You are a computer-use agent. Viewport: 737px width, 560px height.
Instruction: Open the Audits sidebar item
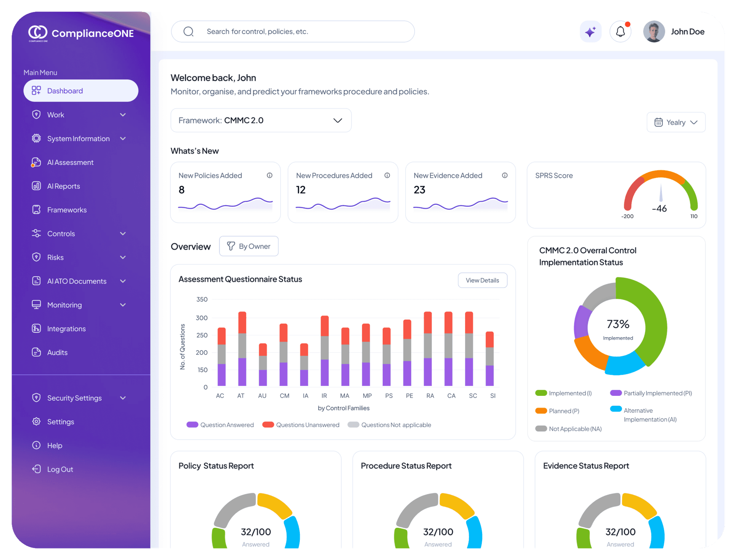pyautogui.click(x=57, y=352)
